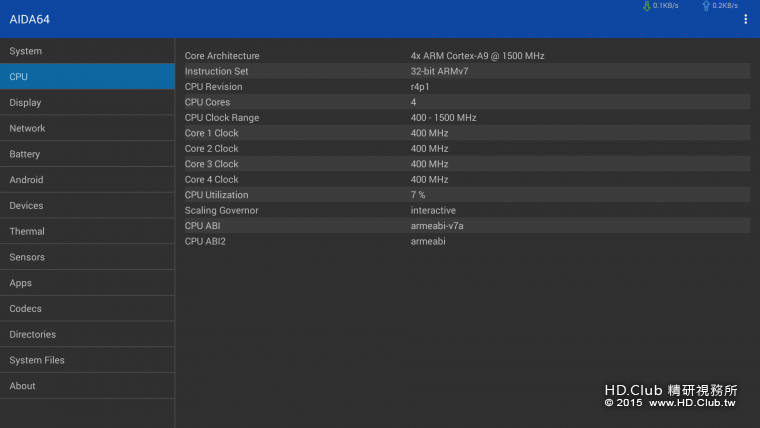This screenshot has height=428, width=760.
Task: Select the CPU section
Action: [87, 77]
